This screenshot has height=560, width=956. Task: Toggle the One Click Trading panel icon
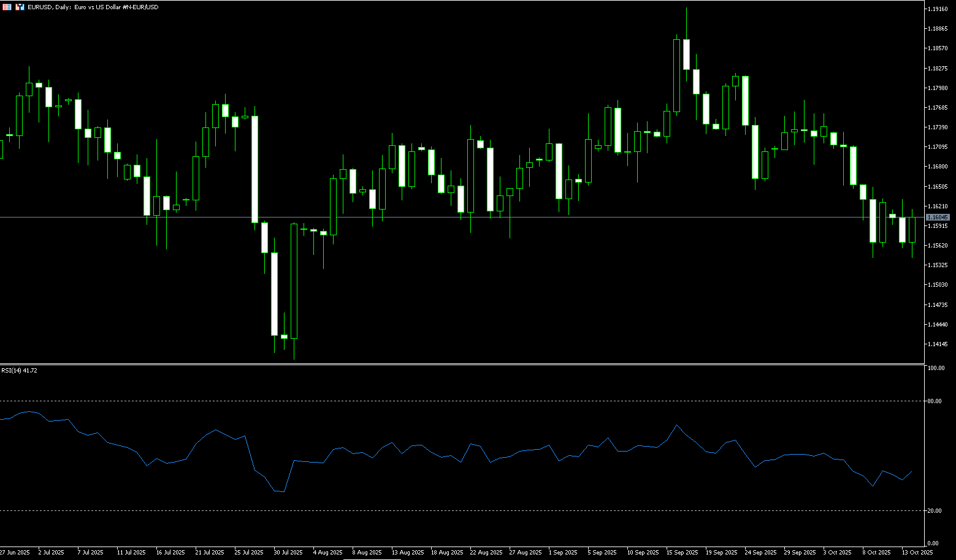point(7,7)
